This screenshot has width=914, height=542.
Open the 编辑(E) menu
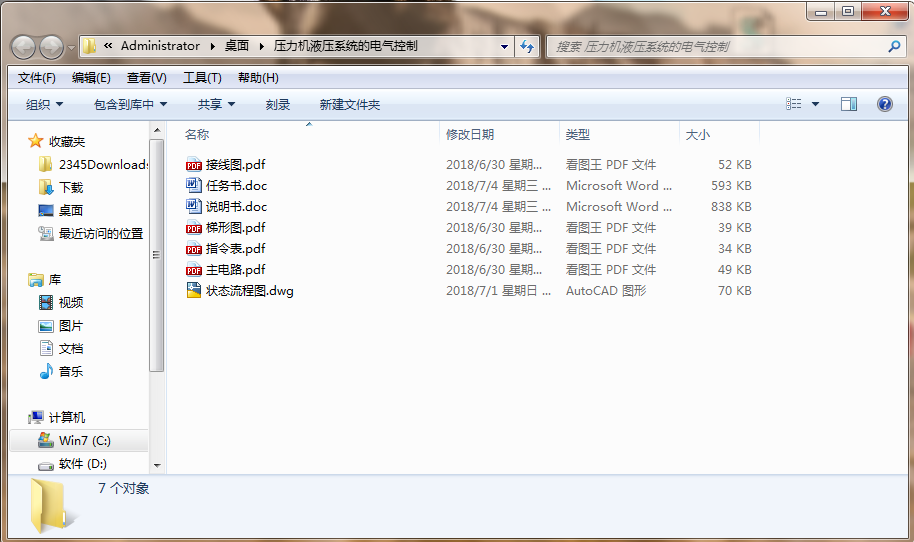[x=91, y=78]
